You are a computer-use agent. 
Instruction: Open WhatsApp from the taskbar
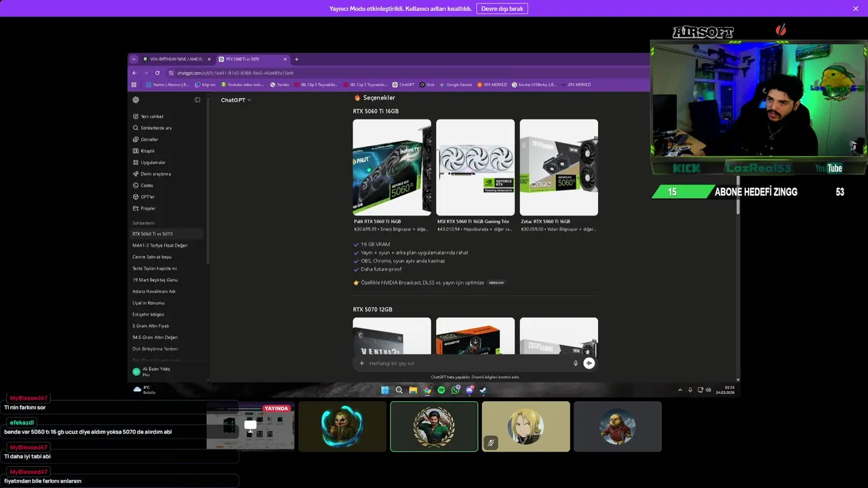pos(456,390)
